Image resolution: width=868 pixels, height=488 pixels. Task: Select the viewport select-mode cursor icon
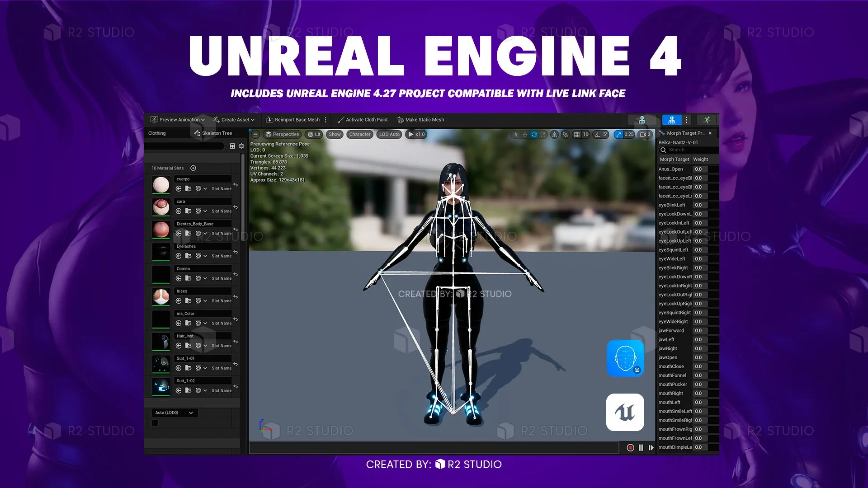pyautogui.click(x=516, y=134)
